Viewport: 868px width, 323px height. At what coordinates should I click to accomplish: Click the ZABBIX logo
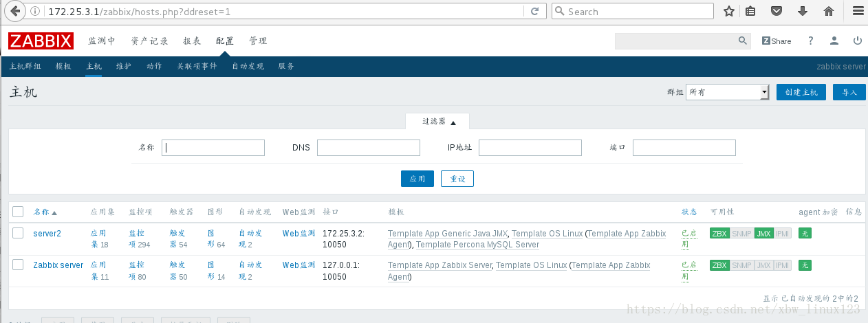(x=41, y=41)
